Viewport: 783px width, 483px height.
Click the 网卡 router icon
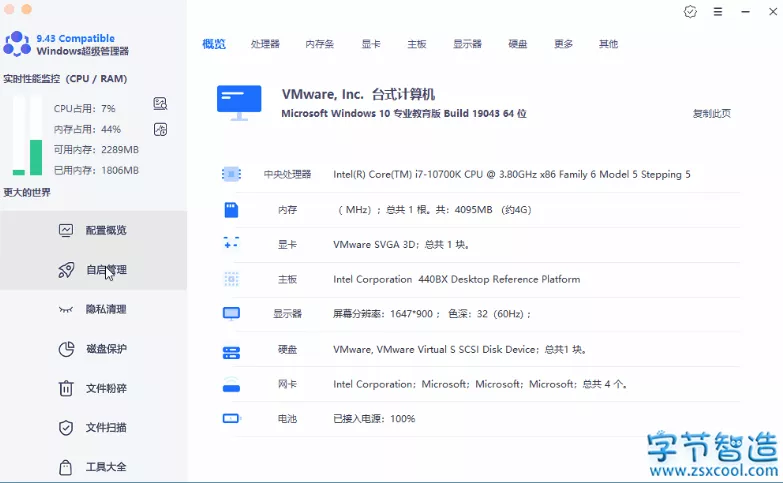(231, 384)
